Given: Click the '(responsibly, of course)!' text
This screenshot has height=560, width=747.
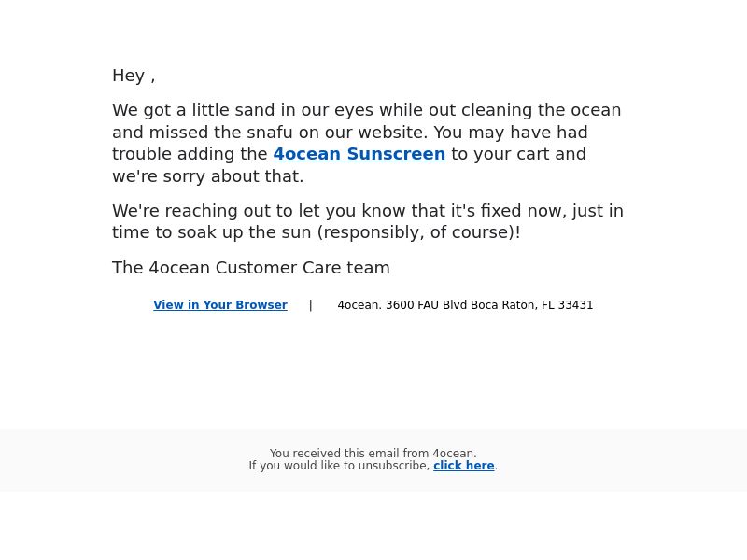Looking at the screenshot, I should [418, 232].
